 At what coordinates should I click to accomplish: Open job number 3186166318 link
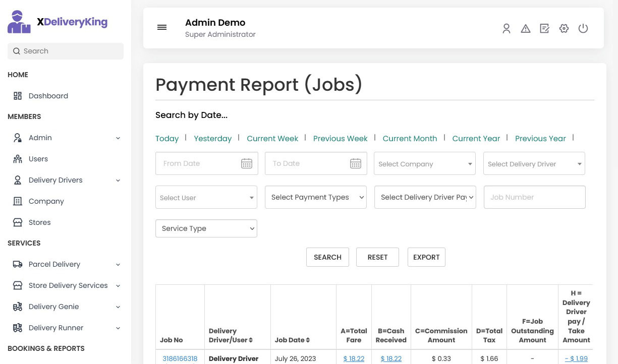click(x=180, y=358)
